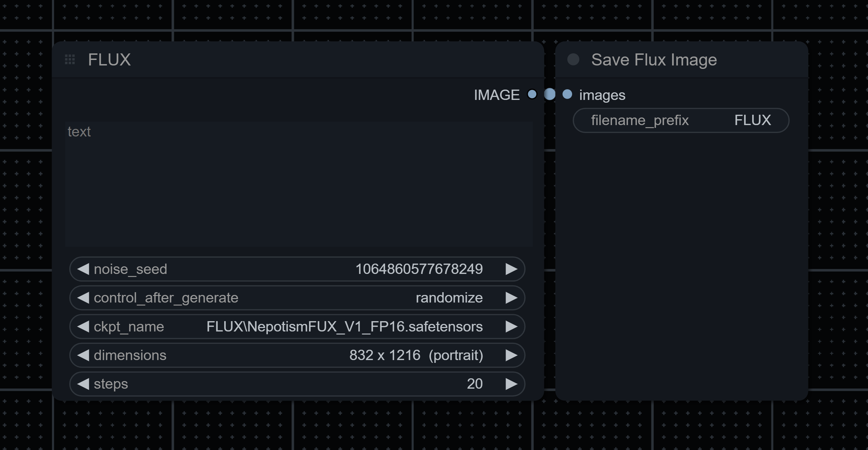This screenshot has height=450, width=868.
Task: Click the text prompt input area
Action: point(299,184)
